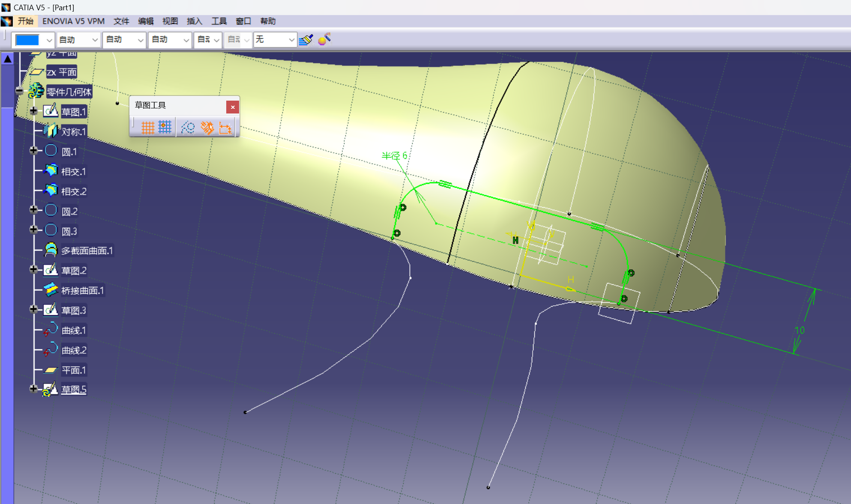Click the 草图.2 sketch icon
This screenshot has height=504, width=851.
[51, 270]
